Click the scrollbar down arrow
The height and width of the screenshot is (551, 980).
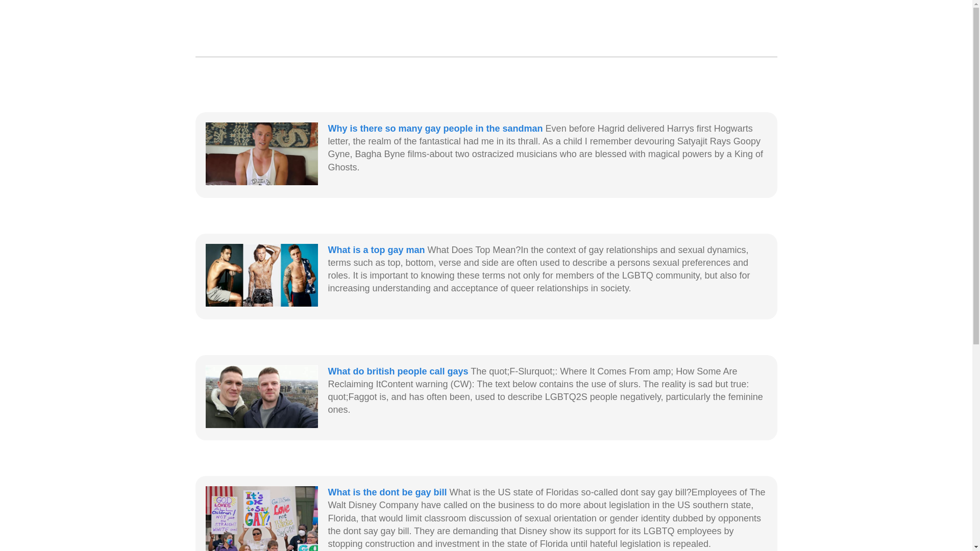[x=976, y=547]
